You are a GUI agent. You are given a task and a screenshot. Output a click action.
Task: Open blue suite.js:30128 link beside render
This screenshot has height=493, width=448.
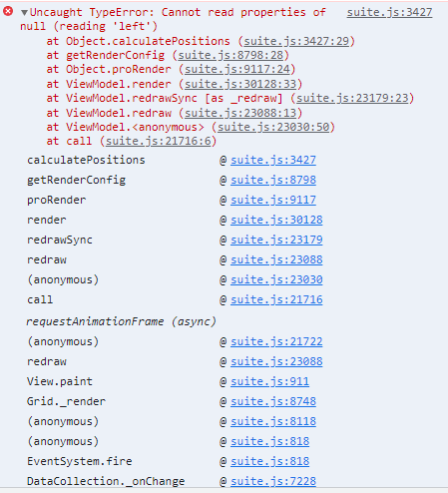[276, 221]
